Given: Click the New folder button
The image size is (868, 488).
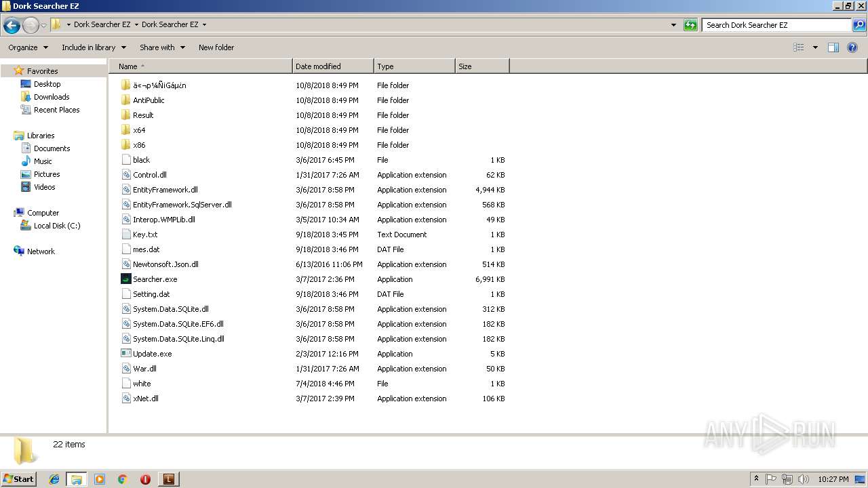Looking at the screenshot, I should point(216,47).
